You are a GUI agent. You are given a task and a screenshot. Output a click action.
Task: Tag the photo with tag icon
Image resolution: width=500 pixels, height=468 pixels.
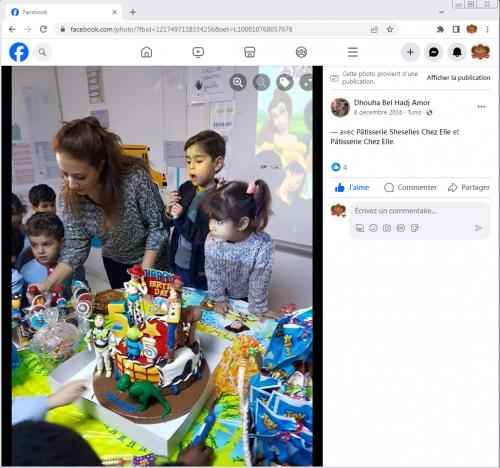point(285,82)
